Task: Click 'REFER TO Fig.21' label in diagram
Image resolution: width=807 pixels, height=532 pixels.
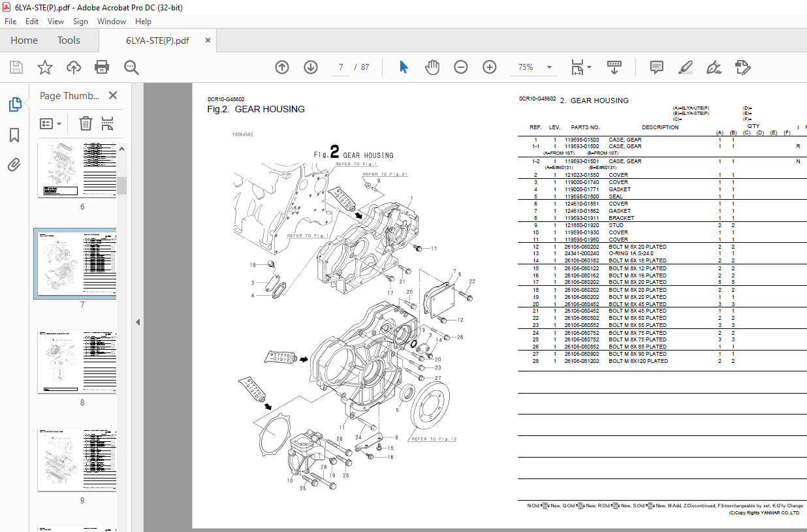Action: tap(385, 174)
